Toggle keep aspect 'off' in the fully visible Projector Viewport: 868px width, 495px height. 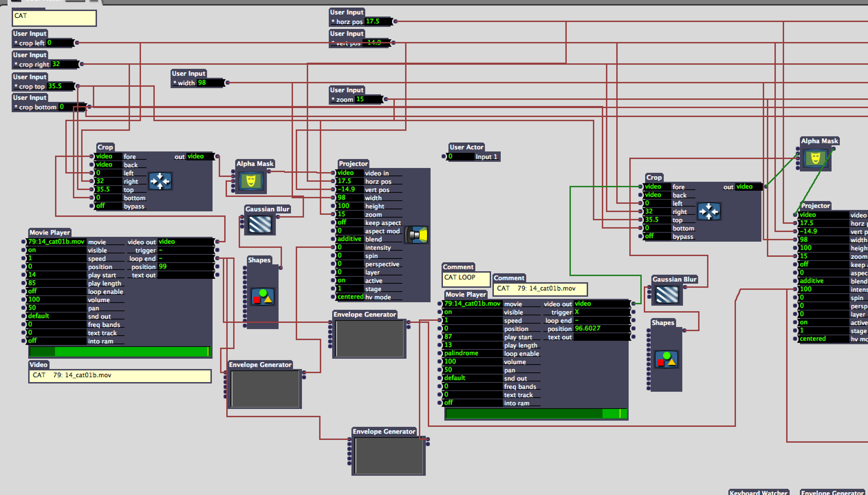[x=350, y=222]
